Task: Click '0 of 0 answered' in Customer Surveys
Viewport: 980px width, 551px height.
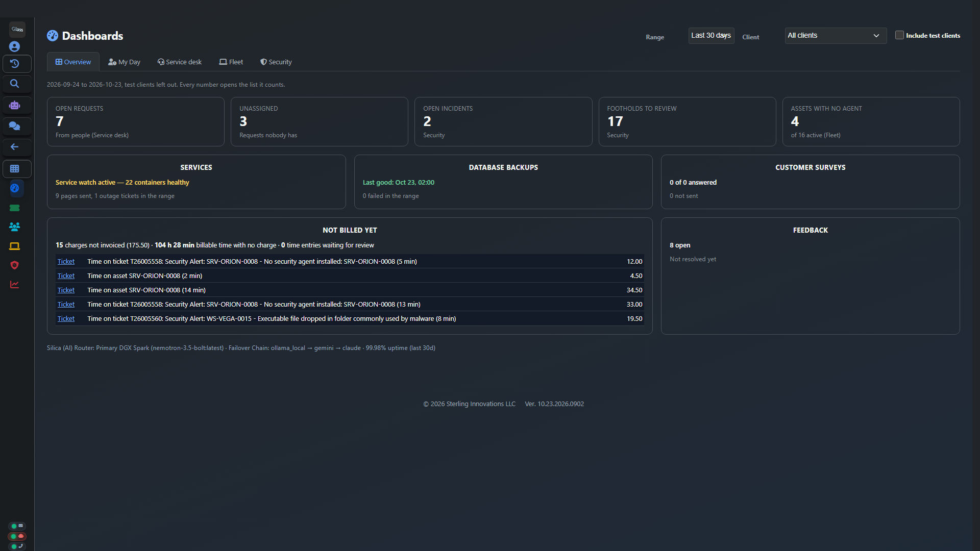Action: click(x=693, y=182)
